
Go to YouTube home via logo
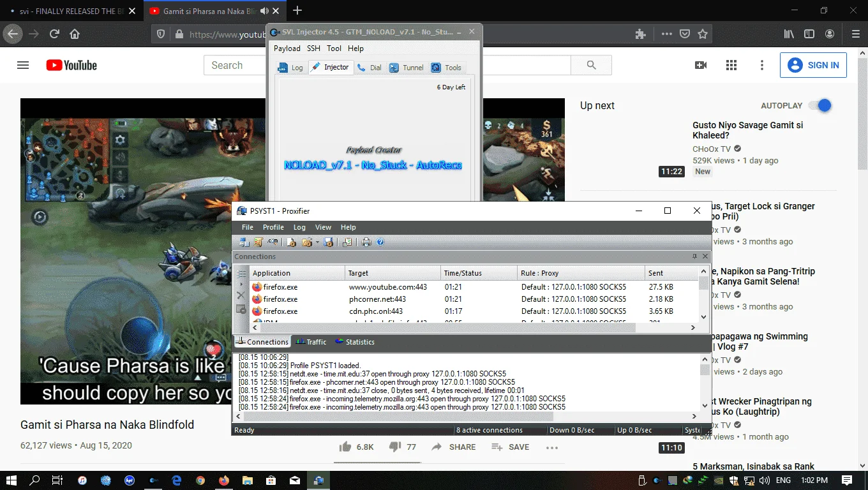[x=71, y=65]
